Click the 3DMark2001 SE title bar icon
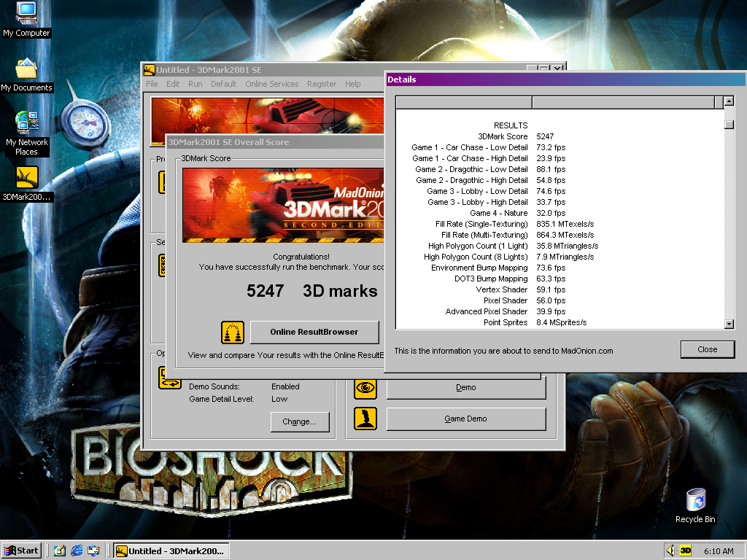The height and width of the screenshot is (560, 747). click(150, 70)
